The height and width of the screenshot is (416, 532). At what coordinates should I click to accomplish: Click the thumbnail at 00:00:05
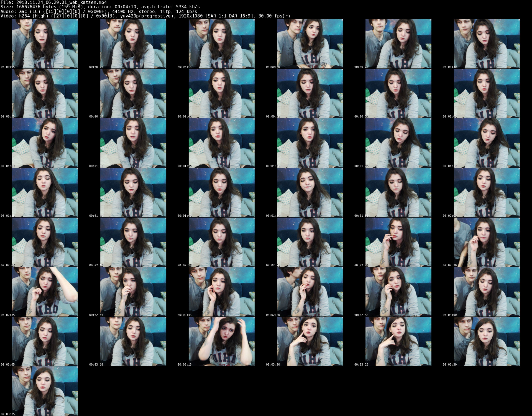click(45, 44)
